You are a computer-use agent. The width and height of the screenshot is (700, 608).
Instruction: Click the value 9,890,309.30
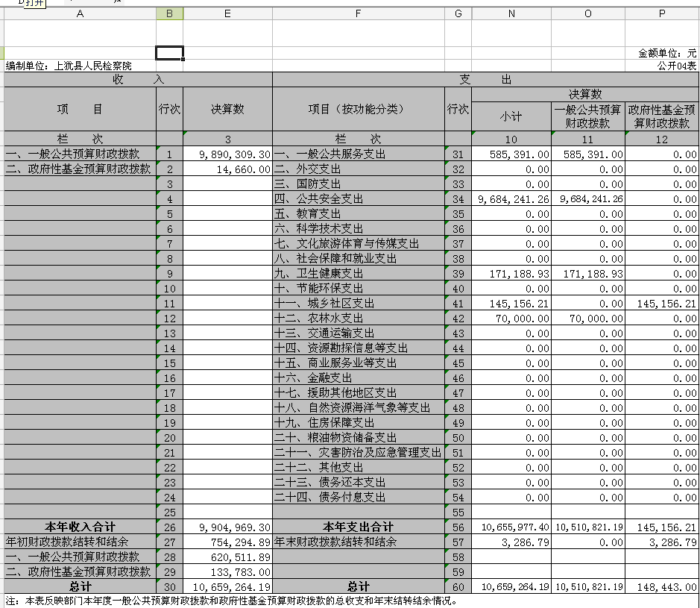coord(235,154)
